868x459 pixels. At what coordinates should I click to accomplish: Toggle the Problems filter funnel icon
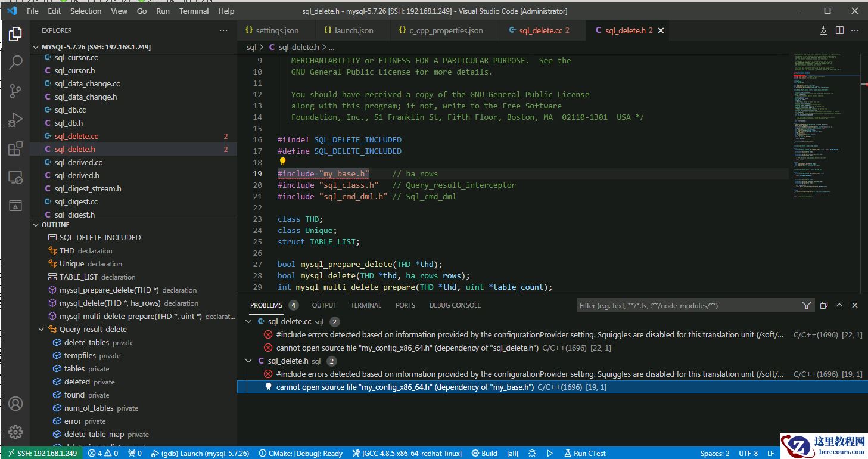point(806,305)
